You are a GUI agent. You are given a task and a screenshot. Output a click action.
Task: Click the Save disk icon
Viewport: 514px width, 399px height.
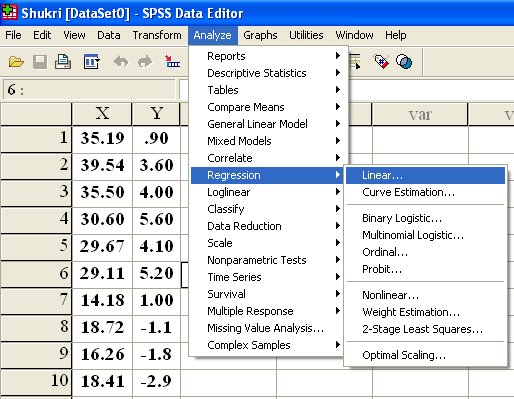(x=40, y=62)
